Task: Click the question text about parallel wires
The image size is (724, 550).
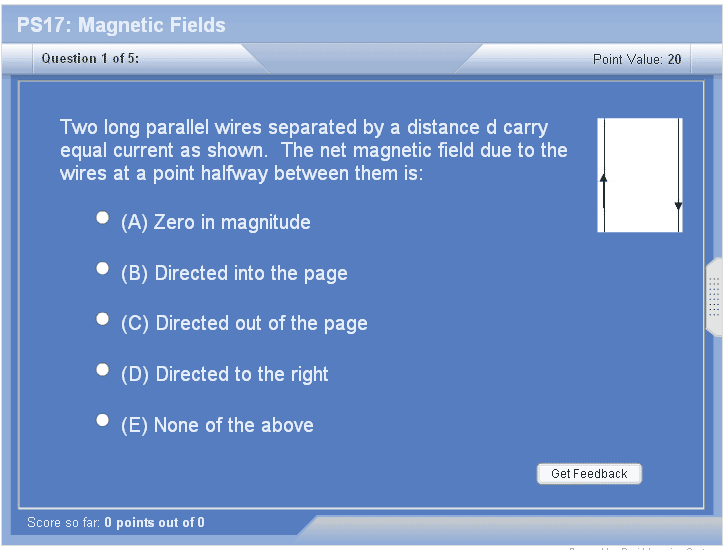Action: tap(313, 150)
